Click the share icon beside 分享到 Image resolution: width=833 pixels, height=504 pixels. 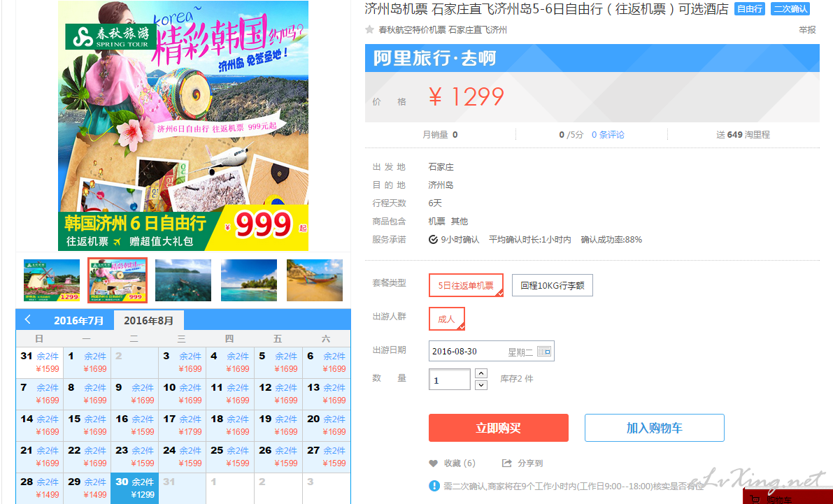click(507, 463)
